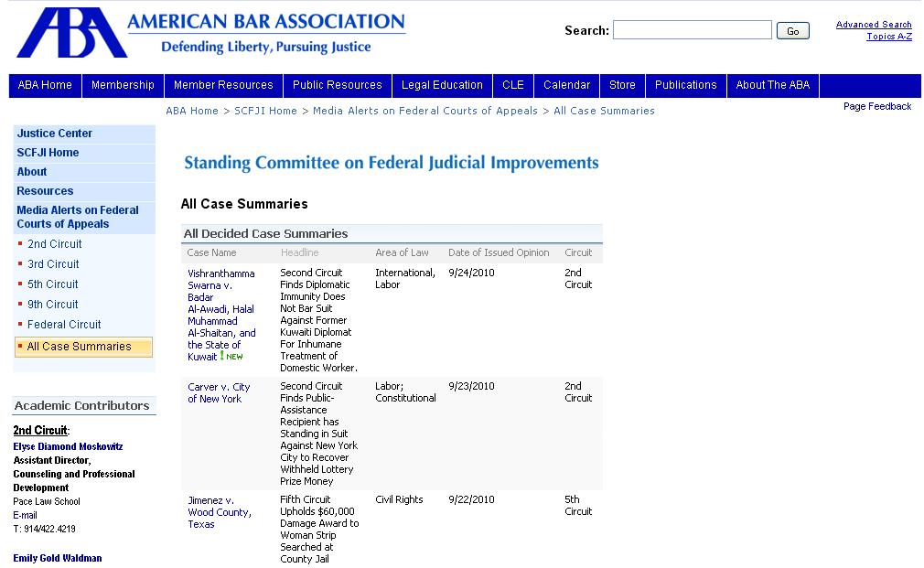Open the About The ABA menu
The width and height of the screenshot is (924, 568).
772,85
